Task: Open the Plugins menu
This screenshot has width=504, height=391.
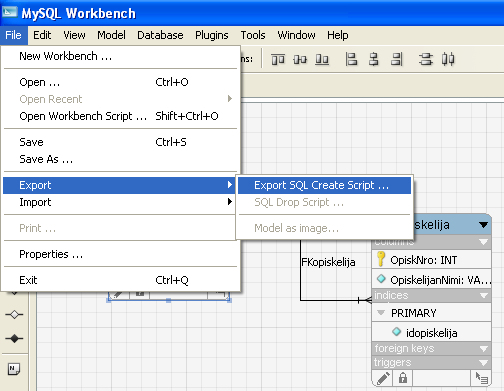Action: [x=212, y=35]
